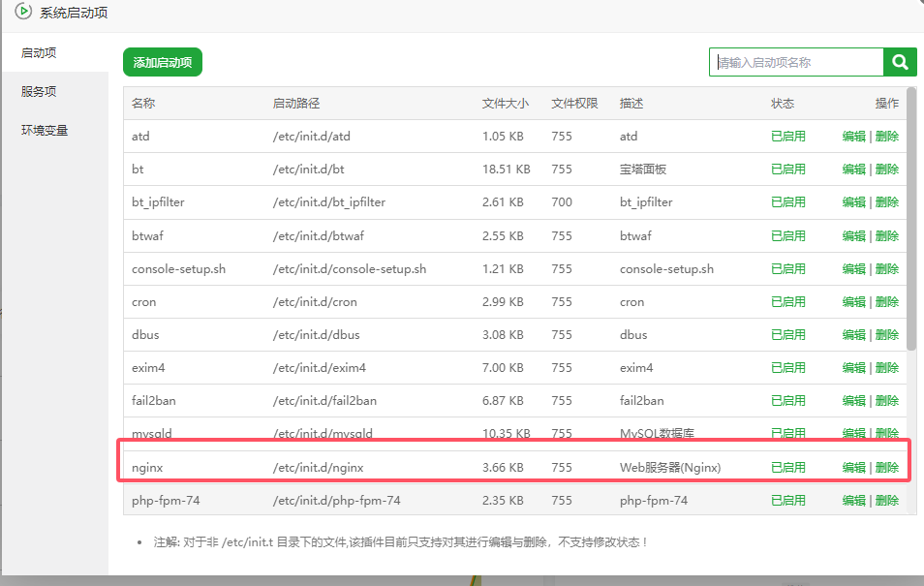Remove the dbus startup entry
The image size is (924, 586).
(x=886, y=334)
